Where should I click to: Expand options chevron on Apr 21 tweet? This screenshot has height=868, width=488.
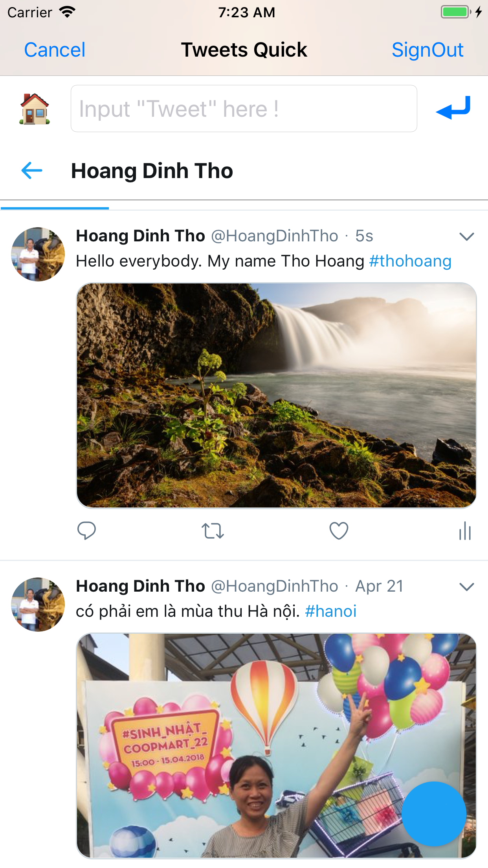click(466, 587)
